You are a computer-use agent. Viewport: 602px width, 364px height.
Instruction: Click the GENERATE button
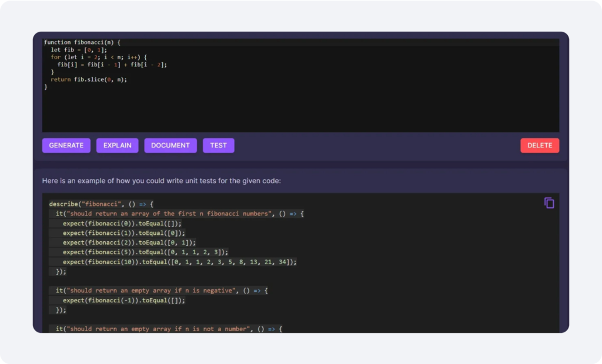click(66, 146)
